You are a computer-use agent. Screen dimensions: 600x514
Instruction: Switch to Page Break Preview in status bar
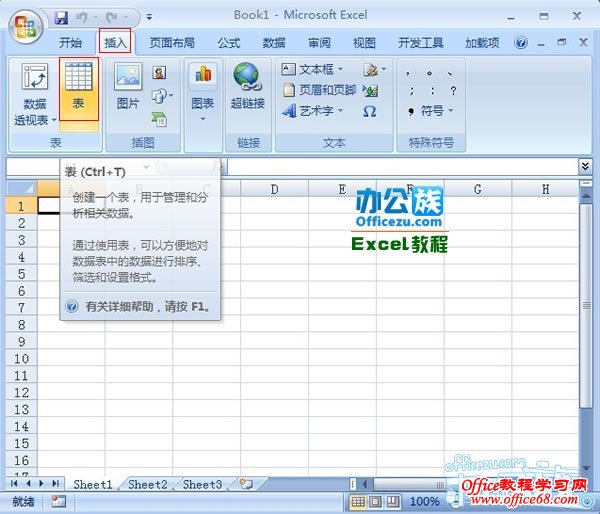click(393, 501)
